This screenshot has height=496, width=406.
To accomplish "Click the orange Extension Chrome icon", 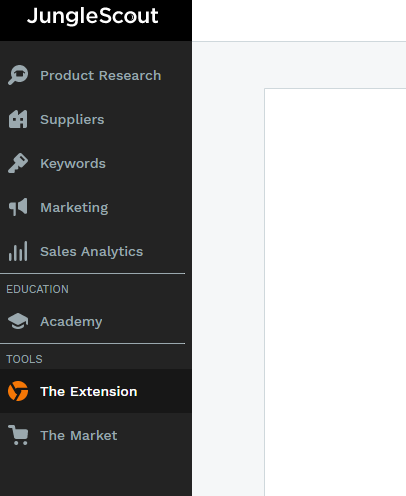I will click(18, 391).
